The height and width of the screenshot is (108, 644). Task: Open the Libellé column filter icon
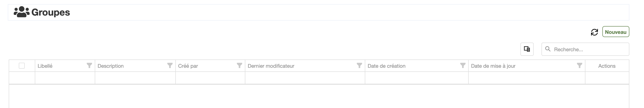coord(89,65)
